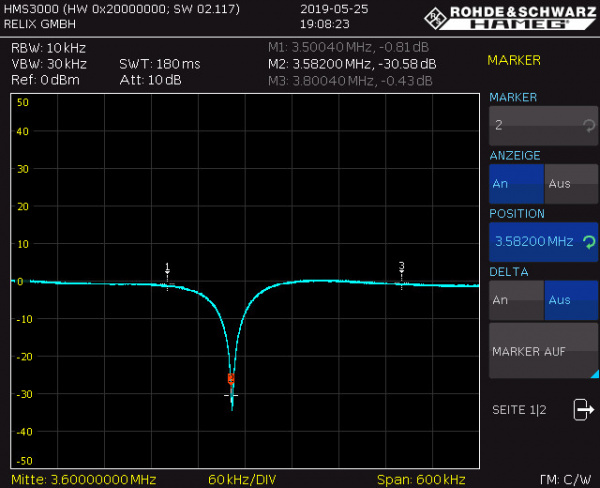The width and height of the screenshot is (600, 488).
Task: Click the page exit arrow icon
Action: click(583, 410)
